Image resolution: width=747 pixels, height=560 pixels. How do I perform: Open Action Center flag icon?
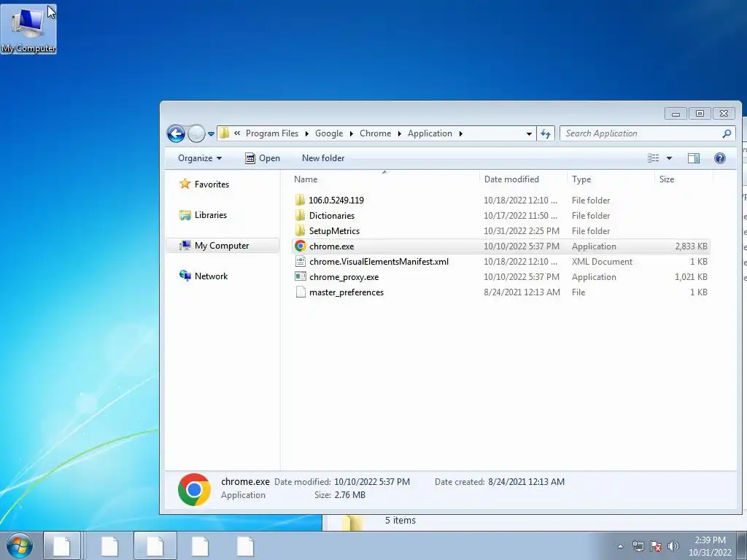click(656, 546)
